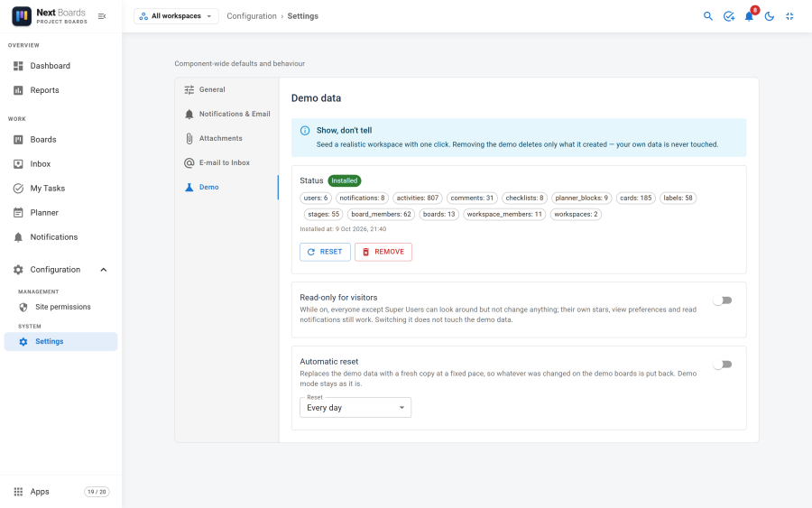Click the 'comments: 31' chip

point(472,198)
